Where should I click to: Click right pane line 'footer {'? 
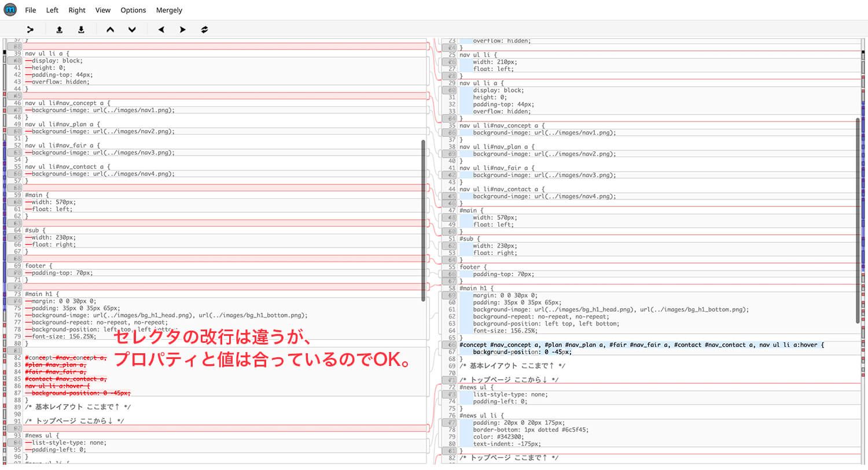tap(473, 267)
